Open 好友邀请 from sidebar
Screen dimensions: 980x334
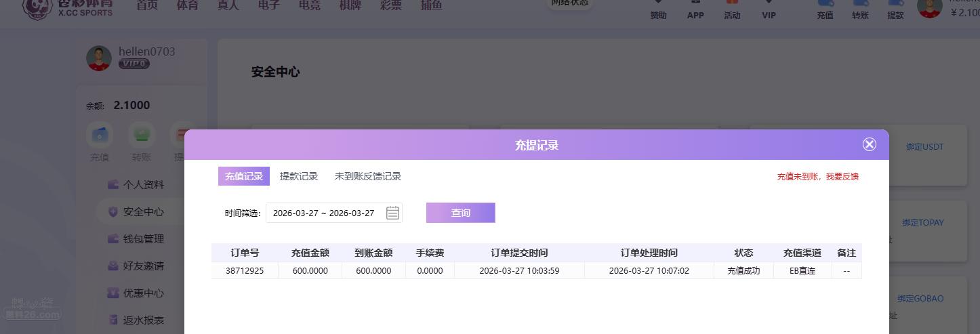tap(143, 266)
